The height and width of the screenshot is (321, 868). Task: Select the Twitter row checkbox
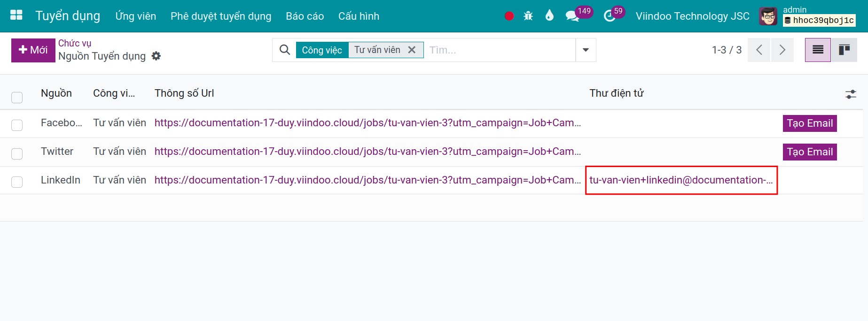(x=17, y=153)
